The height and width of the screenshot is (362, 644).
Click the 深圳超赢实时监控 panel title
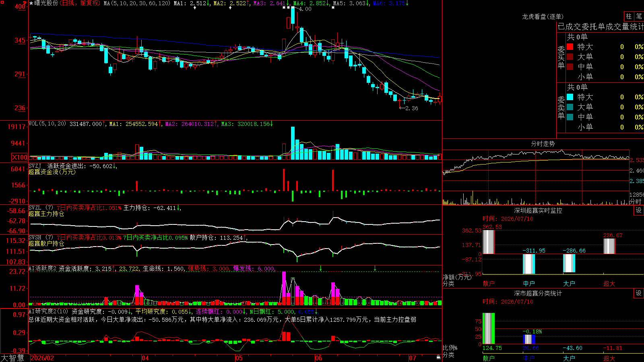[x=538, y=210]
